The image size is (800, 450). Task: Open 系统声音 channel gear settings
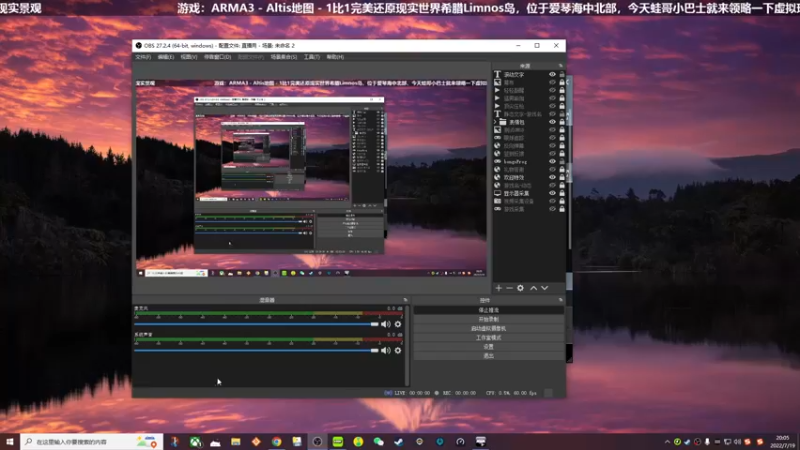coord(398,351)
